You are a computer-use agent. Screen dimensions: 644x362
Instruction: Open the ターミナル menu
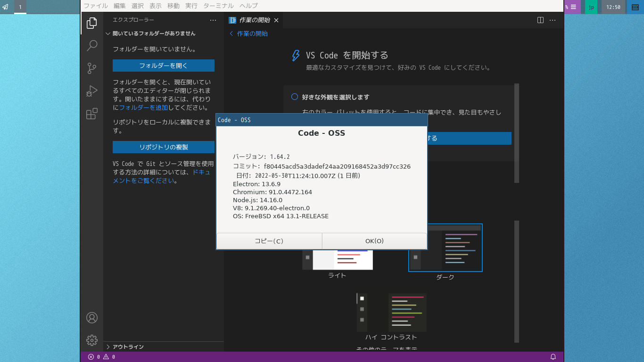[x=218, y=6]
